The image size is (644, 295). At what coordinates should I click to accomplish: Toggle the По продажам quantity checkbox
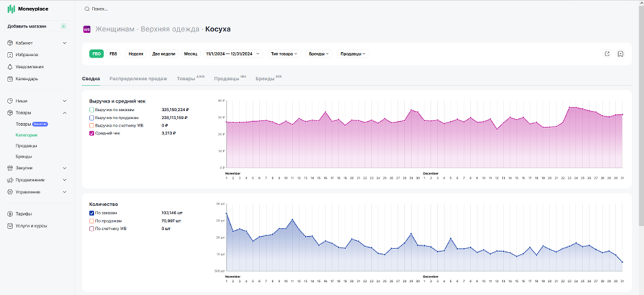coord(92,221)
